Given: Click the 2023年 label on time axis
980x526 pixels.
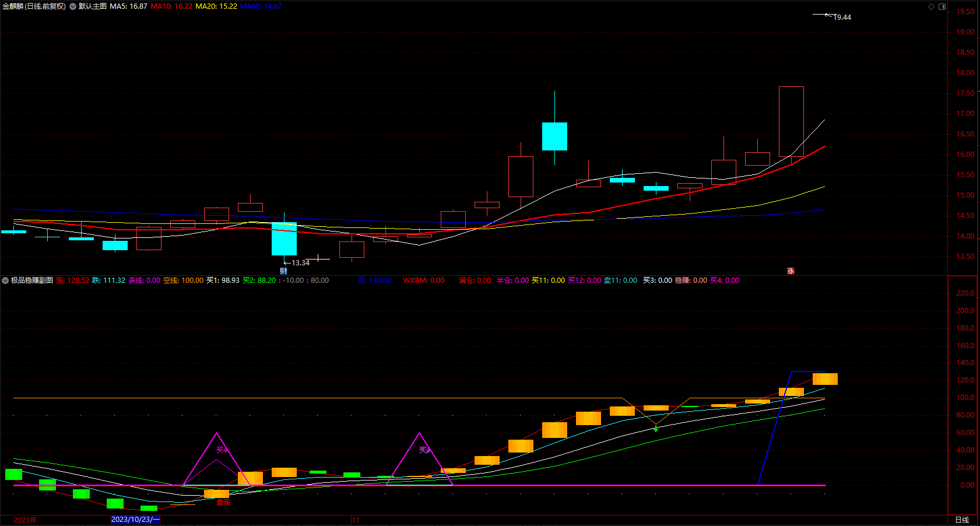Looking at the screenshot, I should pyautogui.click(x=25, y=520).
